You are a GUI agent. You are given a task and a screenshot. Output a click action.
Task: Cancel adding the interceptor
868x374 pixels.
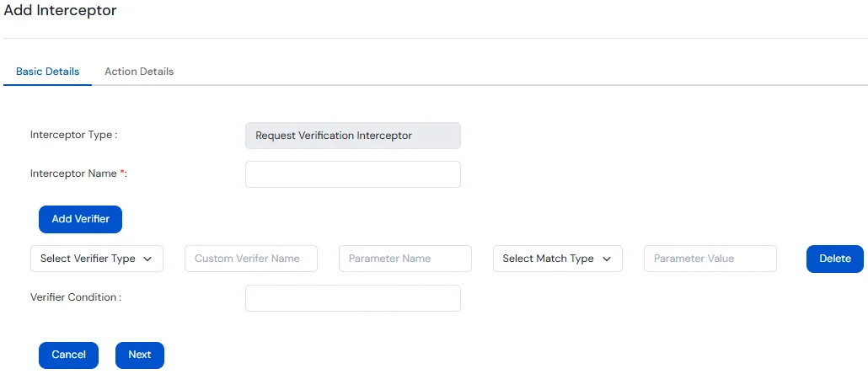click(68, 355)
